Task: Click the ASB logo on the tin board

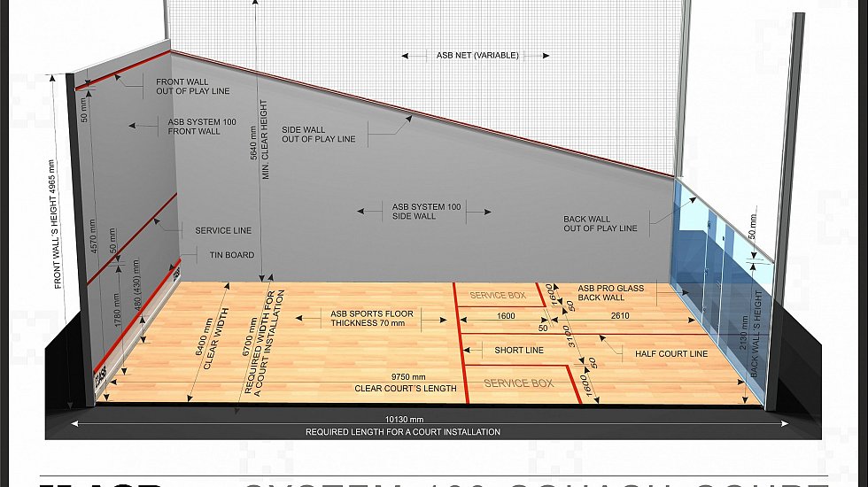Action: pos(99,375)
